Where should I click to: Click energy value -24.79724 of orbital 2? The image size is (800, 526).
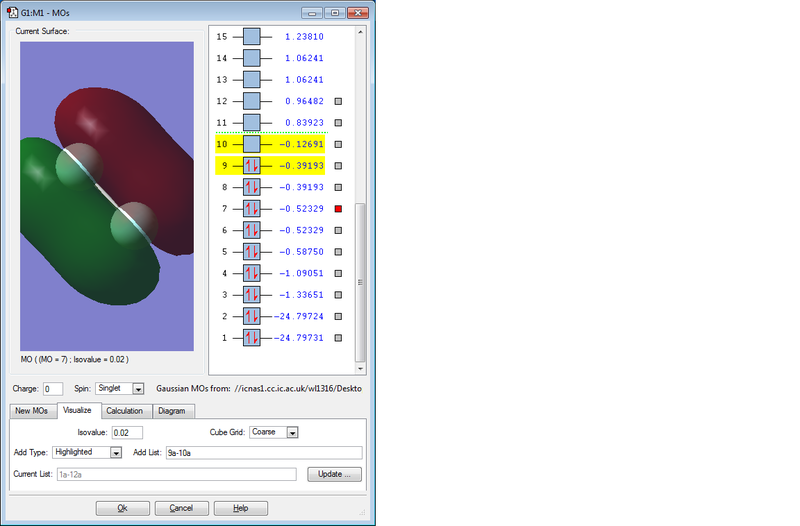[x=299, y=316]
